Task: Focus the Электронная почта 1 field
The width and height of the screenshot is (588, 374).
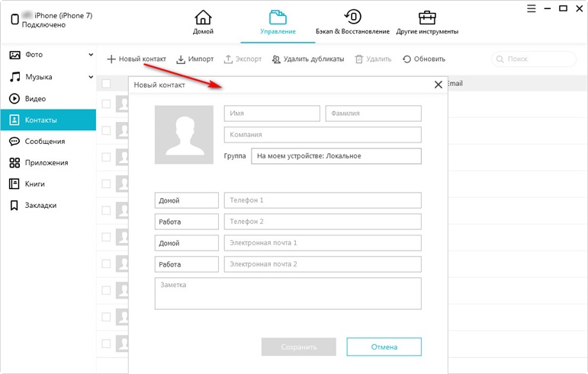Action: pos(323,243)
